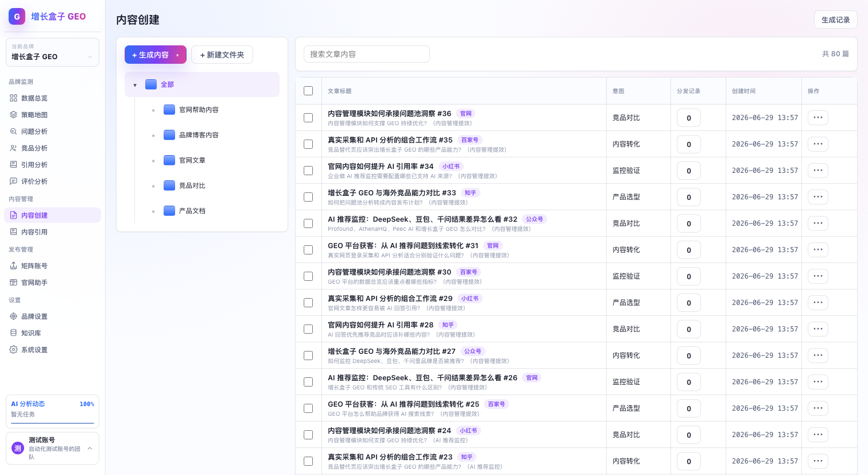Open 数据总览 in the sidebar

[x=52, y=98]
